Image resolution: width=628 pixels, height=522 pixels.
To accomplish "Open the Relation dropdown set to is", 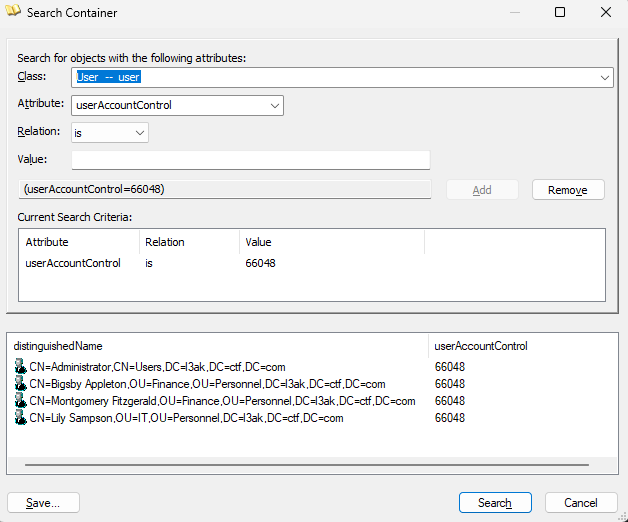I will click(x=139, y=132).
